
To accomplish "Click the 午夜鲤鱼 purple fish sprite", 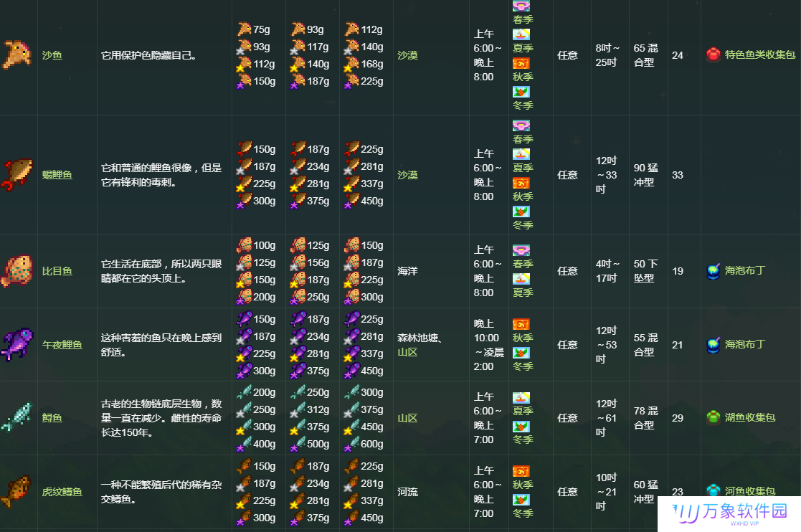I will click(17, 345).
